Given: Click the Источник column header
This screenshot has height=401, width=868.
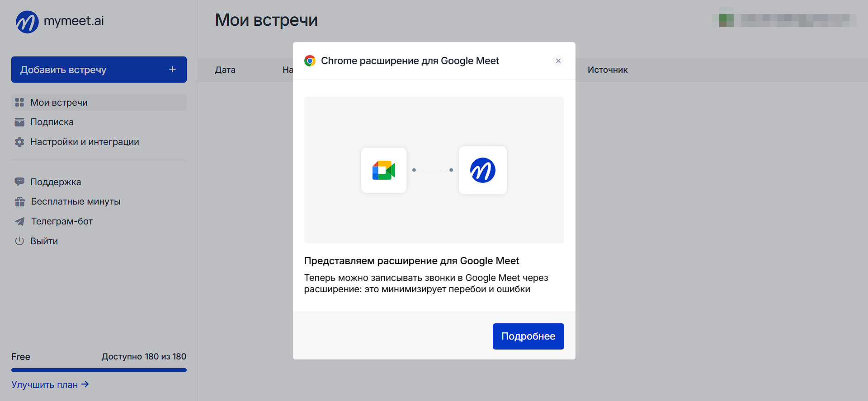Looking at the screenshot, I should [x=608, y=70].
